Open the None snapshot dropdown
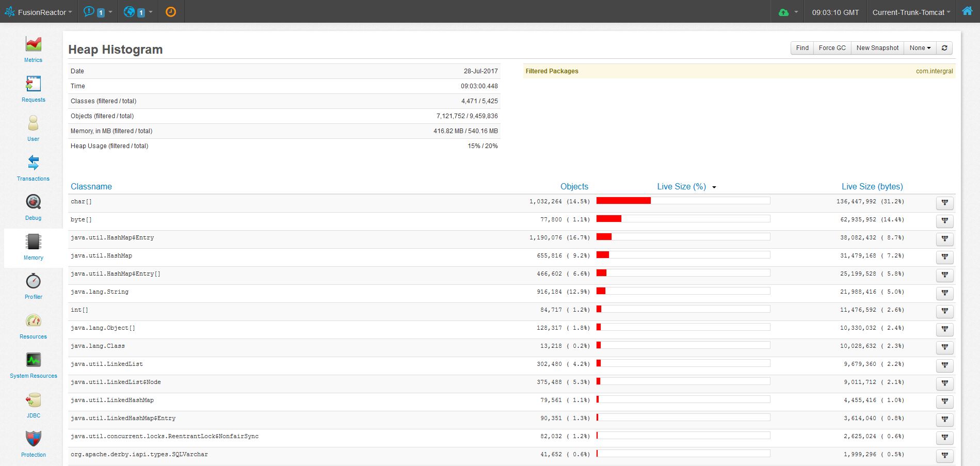 pos(920,47)
